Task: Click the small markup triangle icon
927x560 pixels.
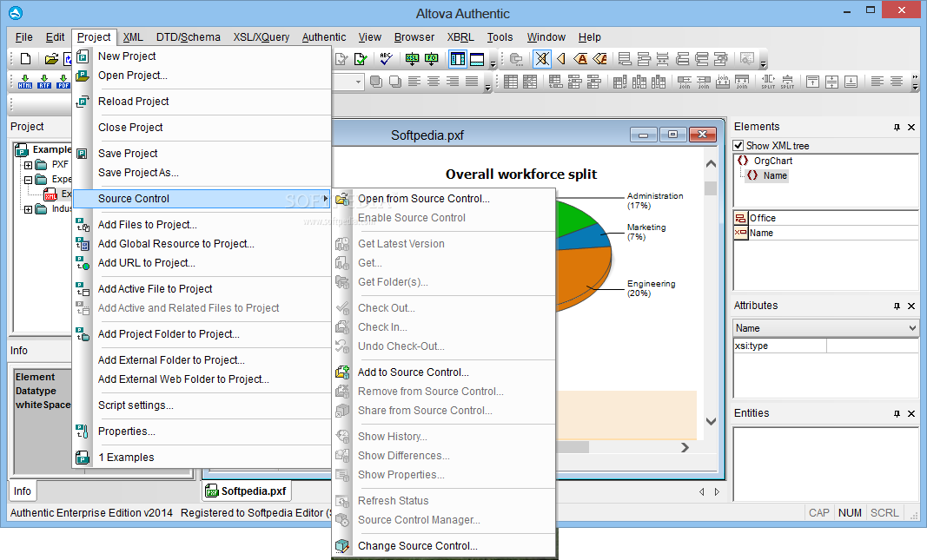Action: [x=561, y=58]
